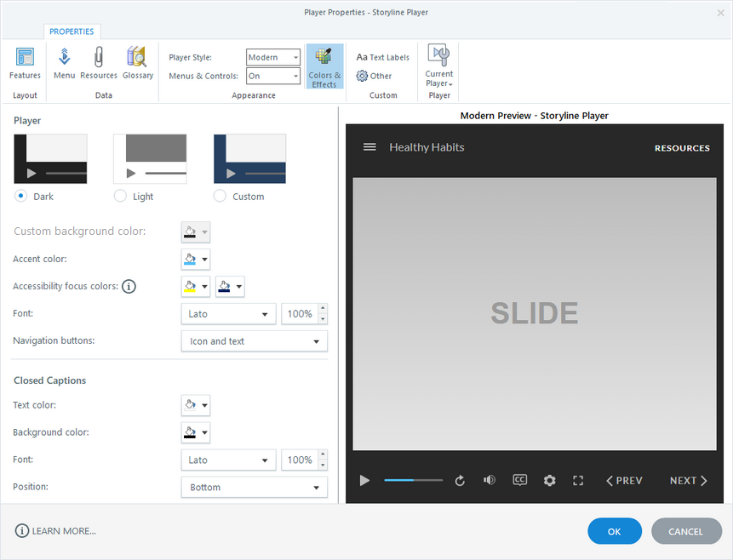
Task: Select the Custom player theme option
Action: (220, 196)
